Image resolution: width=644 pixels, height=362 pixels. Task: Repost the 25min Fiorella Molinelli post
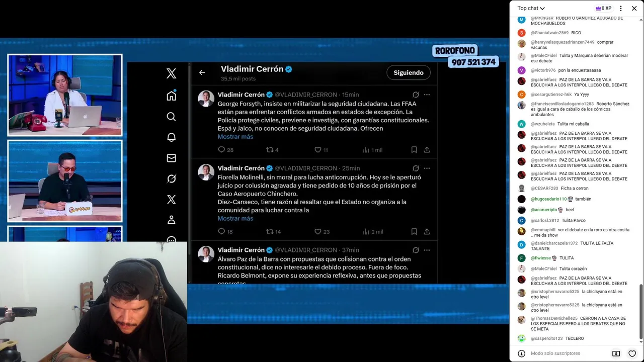[x=270, y=232]
